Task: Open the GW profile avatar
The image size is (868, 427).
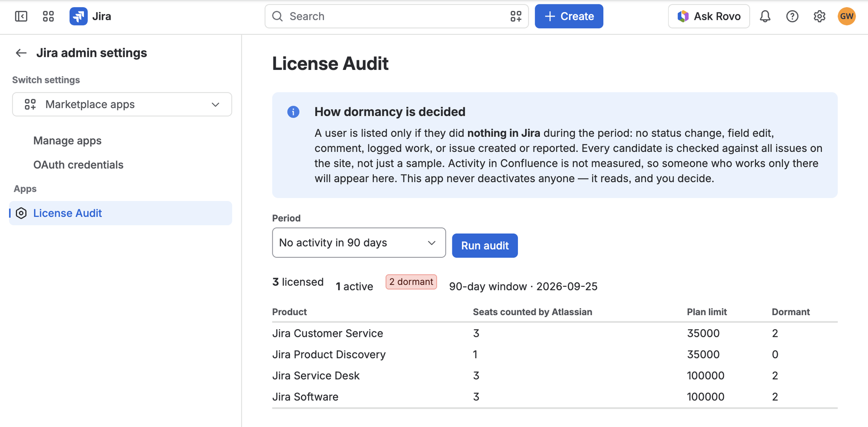Action: (x=847, y=16)
